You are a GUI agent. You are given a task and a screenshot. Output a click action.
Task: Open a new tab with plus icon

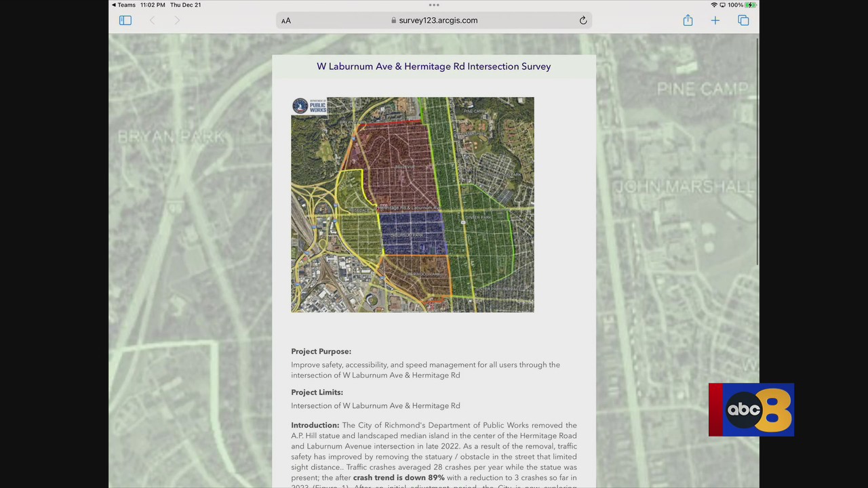click(x=715, y=20)
